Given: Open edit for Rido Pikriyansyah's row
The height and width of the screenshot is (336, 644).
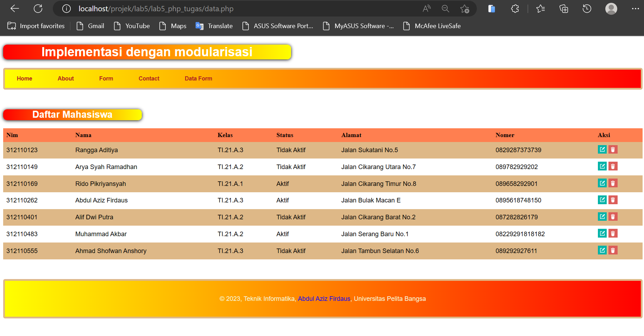Looking at the screenshot, I should click(602, 183).
